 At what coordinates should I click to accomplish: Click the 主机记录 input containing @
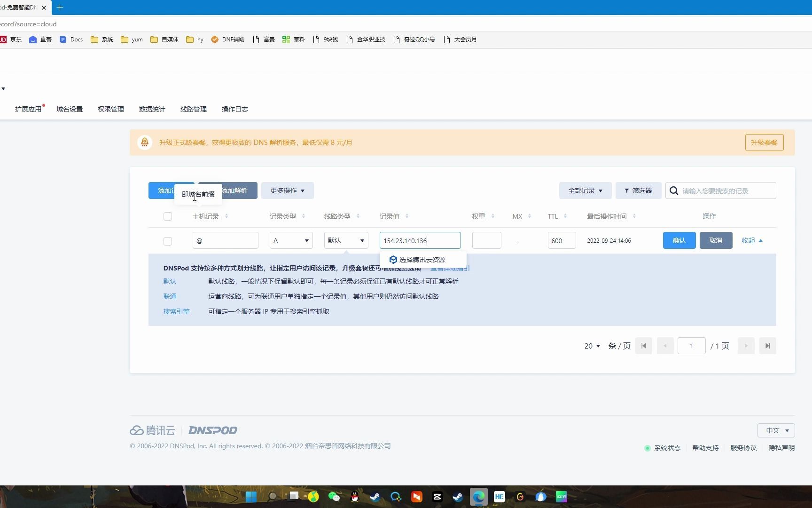coord(226,240)
